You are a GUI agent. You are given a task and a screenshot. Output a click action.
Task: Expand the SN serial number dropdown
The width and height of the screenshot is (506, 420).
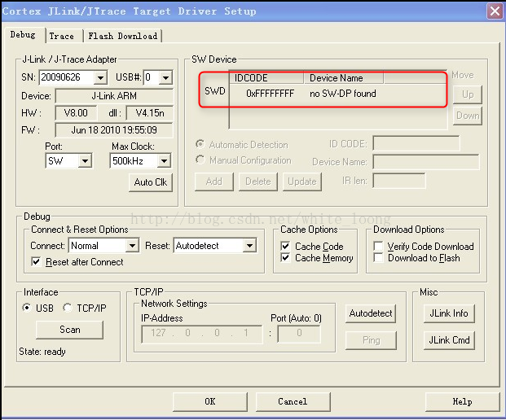(100, 78)
